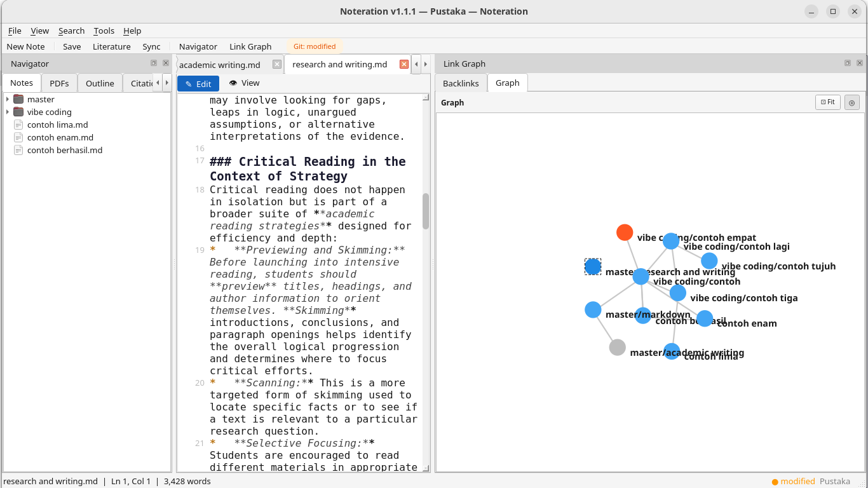The image size is (868, 488).
Task: Toggle the graph center-on-note button
Action: (852, 102)
